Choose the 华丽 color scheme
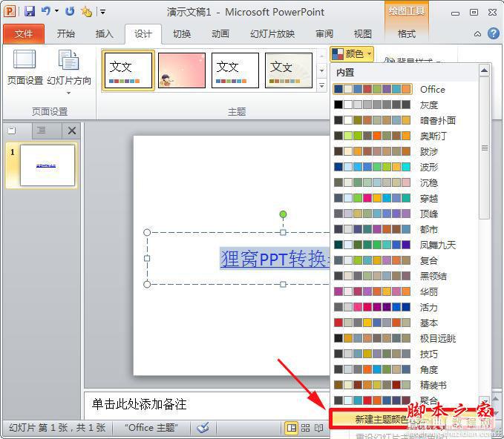504x439 pixels. pos(405,291)
